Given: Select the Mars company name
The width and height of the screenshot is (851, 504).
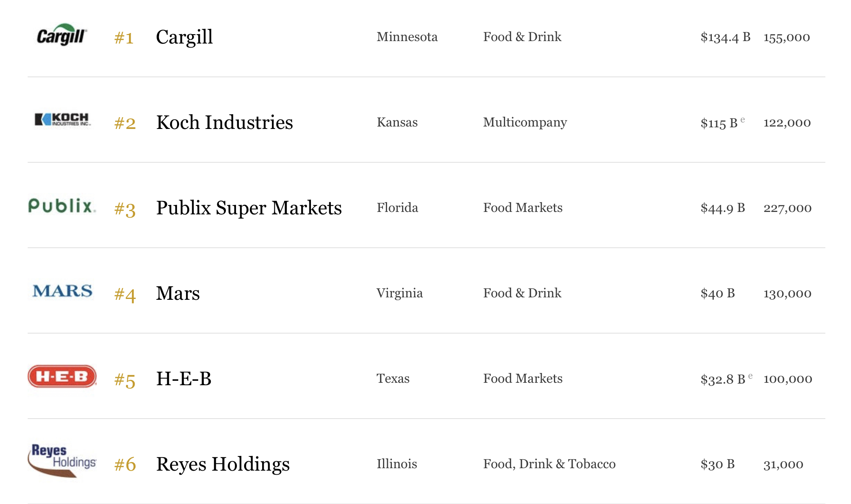Looking at the screenshot, I should (178, 293).
